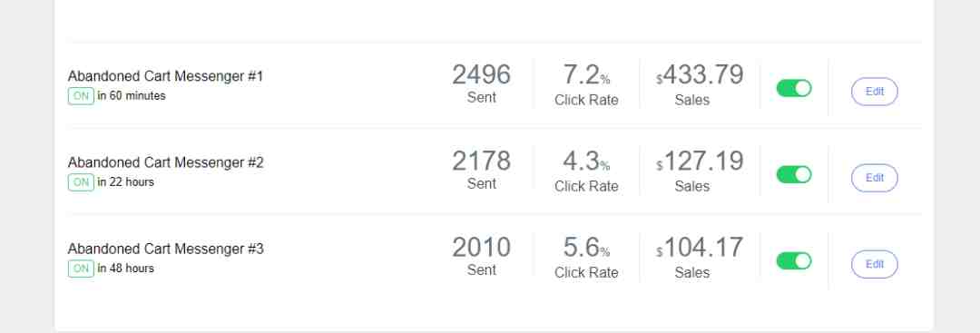Select the 5.6% Click Rate figure
The image size is (980, 333).
click(586, 248)
